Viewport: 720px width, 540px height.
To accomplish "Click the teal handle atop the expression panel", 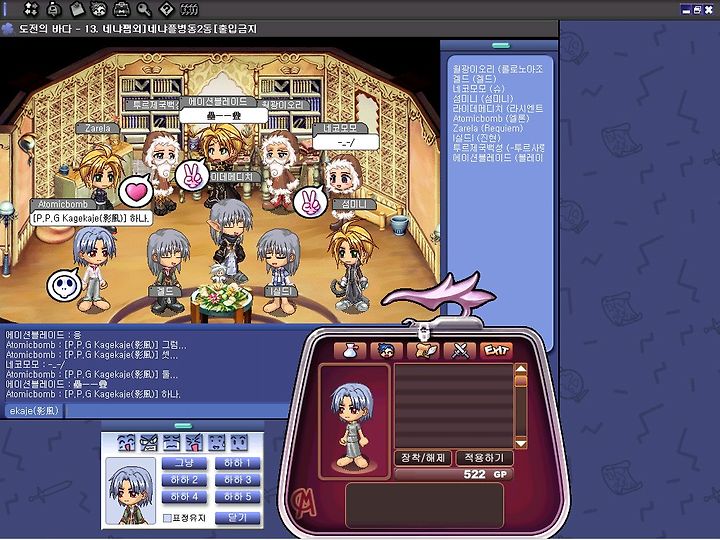I will (x=183, y=426).
